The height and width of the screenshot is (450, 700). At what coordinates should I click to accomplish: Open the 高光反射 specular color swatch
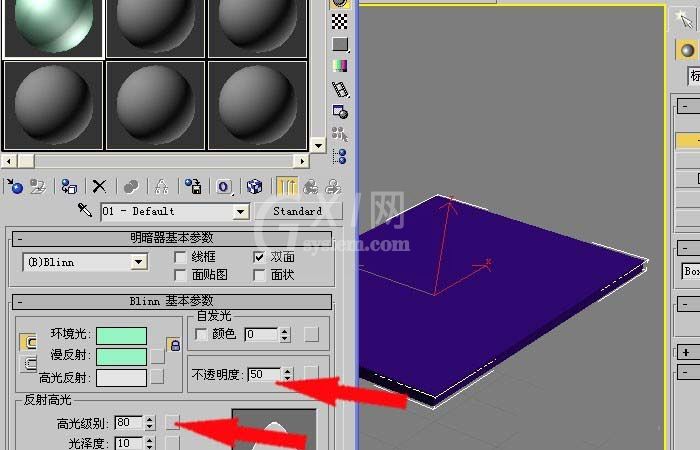click(121, 378)
